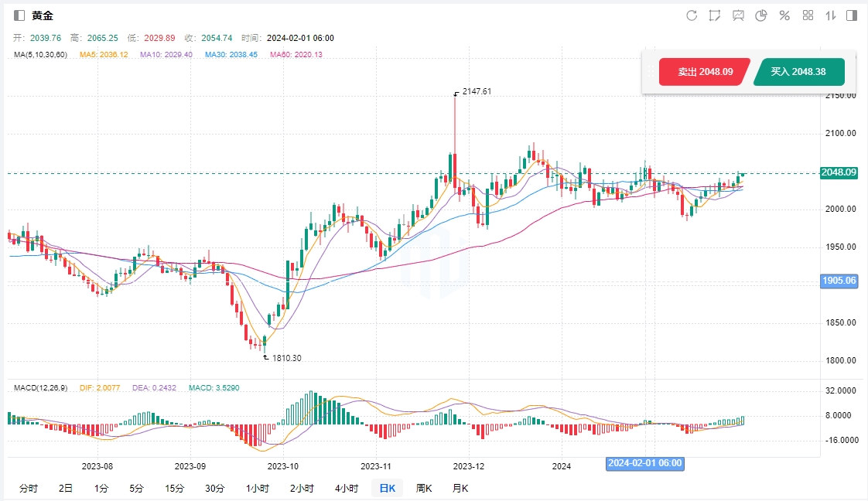Click the refresh chart icon
This screenshot has height=501, width=868.
[692, 15]
